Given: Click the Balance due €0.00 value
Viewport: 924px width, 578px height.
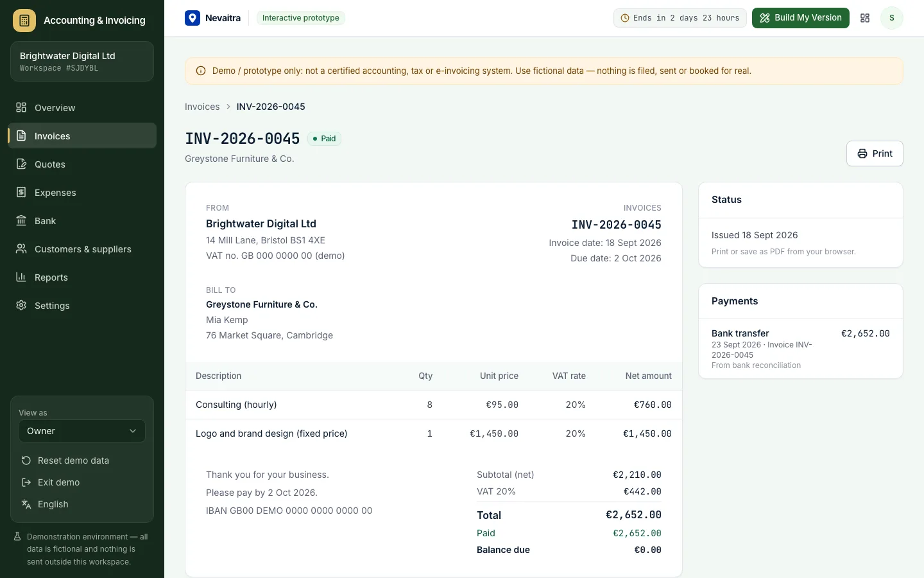Looking at the screenshot, I should (647, 550).
